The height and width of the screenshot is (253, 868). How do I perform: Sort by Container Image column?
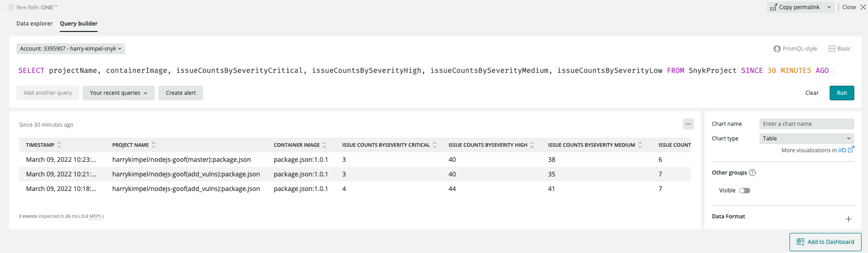(x=300, y=145)
